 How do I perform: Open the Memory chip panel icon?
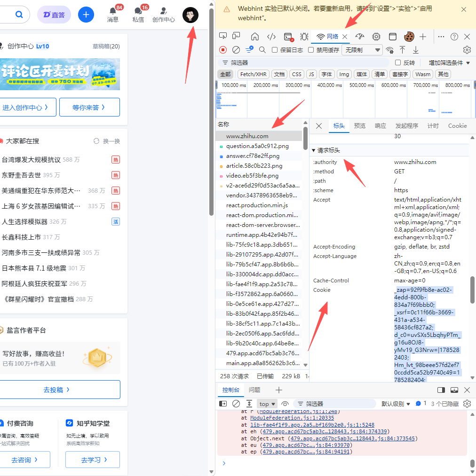[x=376, y=37]
